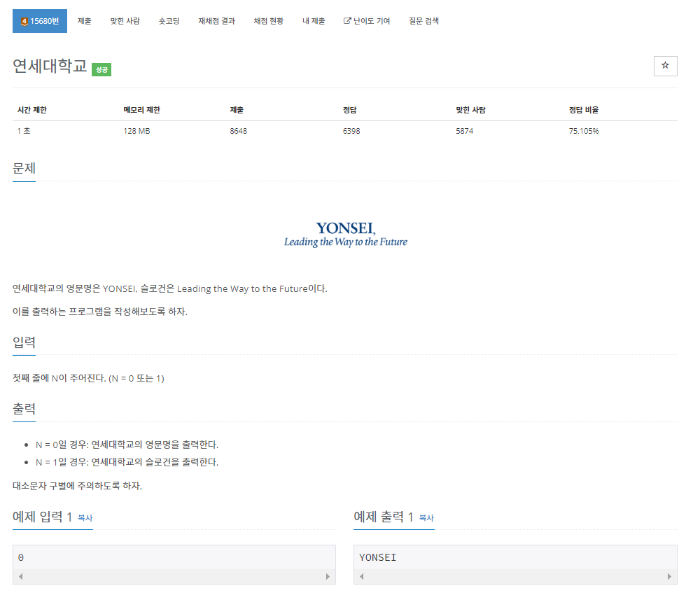This screenshot has height=593, width=700.
Task: Open the 내 제출 tab
Action: pos(314,21)
